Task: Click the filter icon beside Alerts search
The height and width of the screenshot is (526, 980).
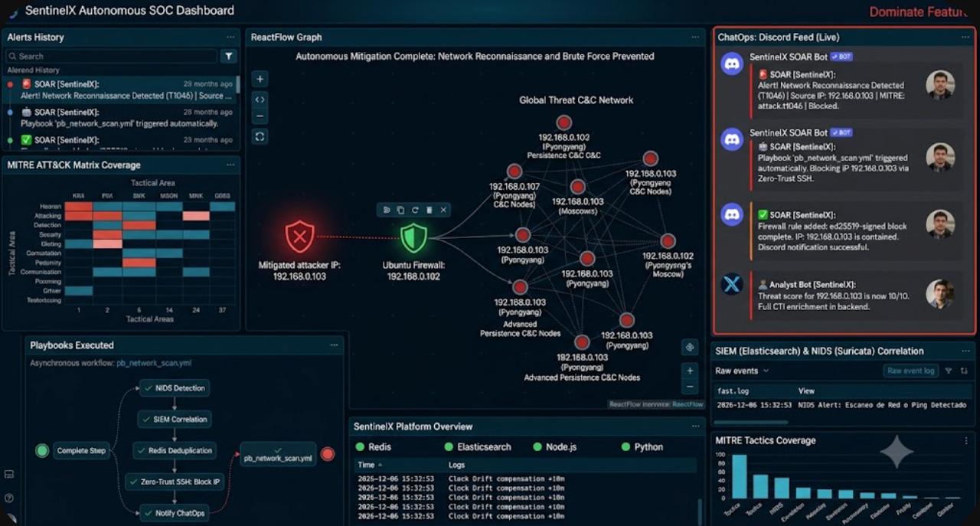Action: point(228,56)
